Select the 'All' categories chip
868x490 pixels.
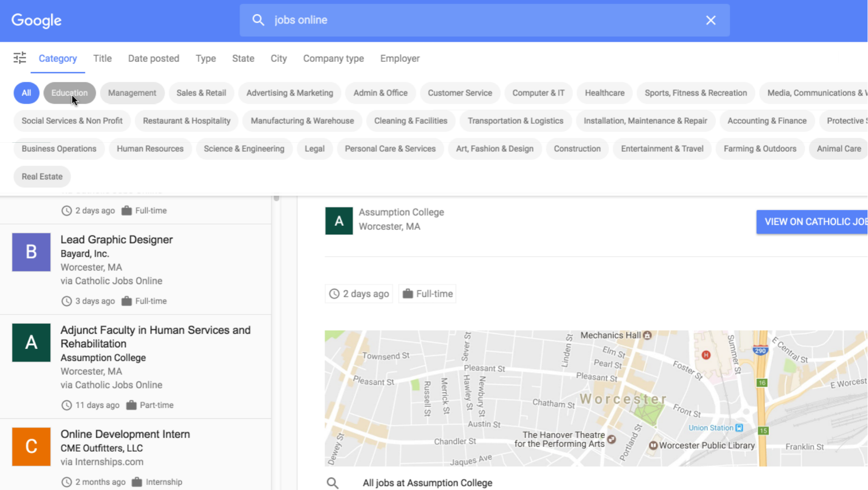click(26, 93)
